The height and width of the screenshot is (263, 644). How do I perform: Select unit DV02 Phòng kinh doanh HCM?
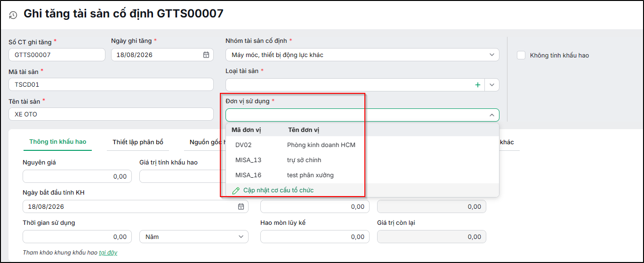point(362,145)
